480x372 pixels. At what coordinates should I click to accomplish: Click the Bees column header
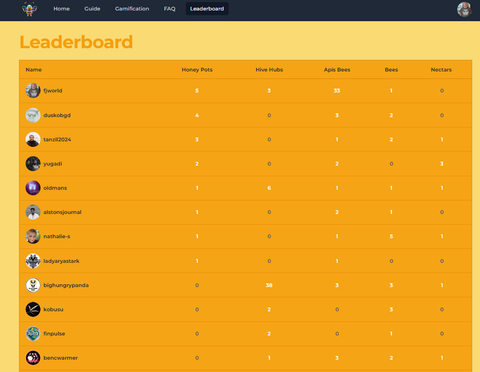pos(391,70)
